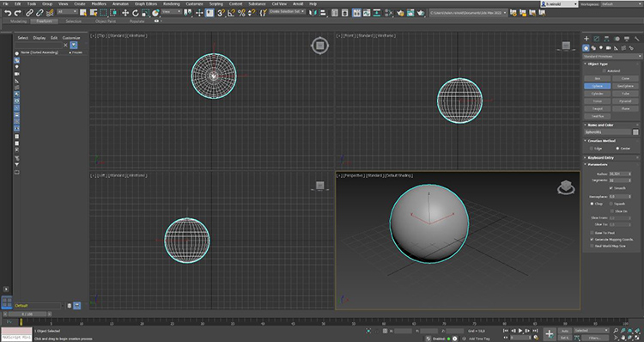Open the object color swatch

click(x=635, y=132)
